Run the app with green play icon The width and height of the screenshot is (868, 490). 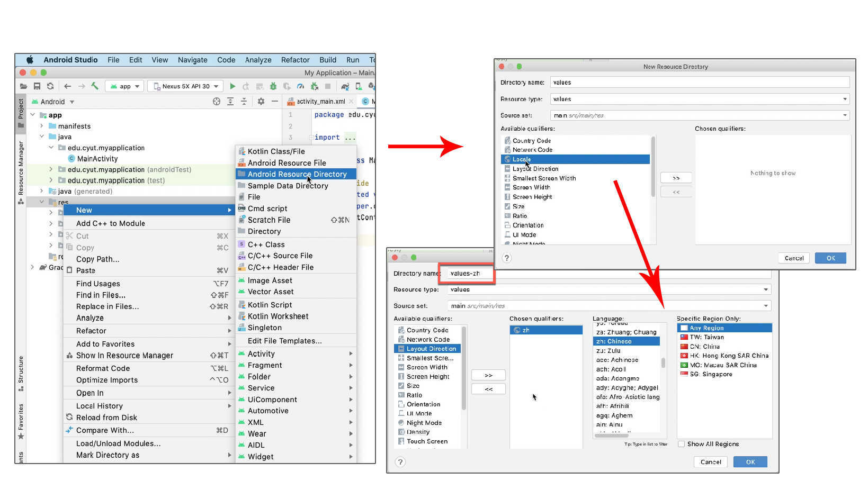[x=232, y=86]
